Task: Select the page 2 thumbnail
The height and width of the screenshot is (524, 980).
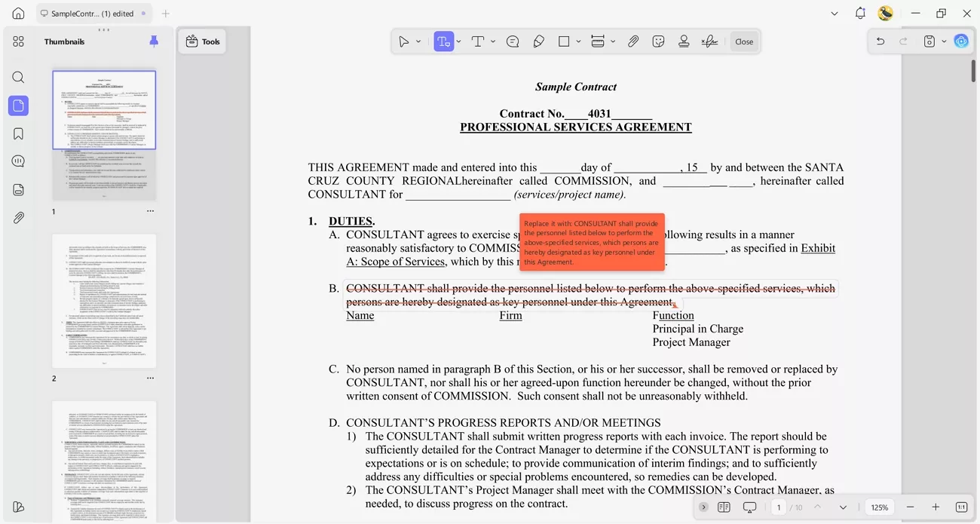Action: point(104,301)
